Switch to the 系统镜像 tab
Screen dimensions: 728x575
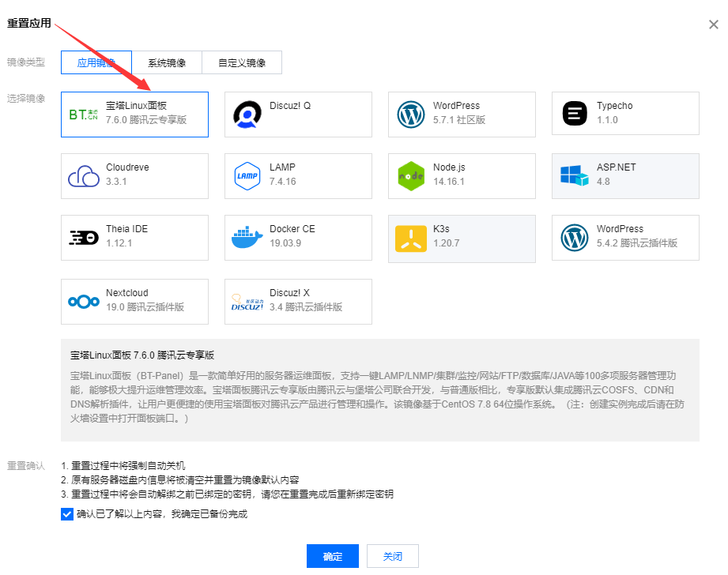pos(167,62)
